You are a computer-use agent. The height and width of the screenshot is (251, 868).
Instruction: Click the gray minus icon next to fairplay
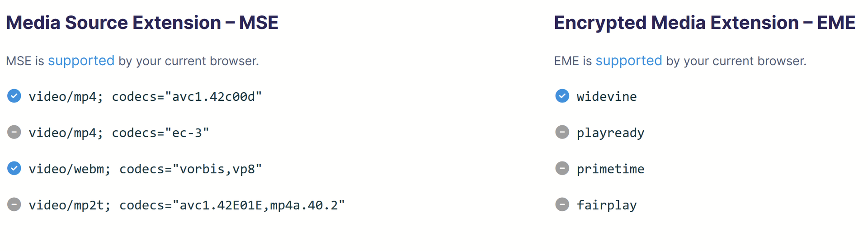562,204
